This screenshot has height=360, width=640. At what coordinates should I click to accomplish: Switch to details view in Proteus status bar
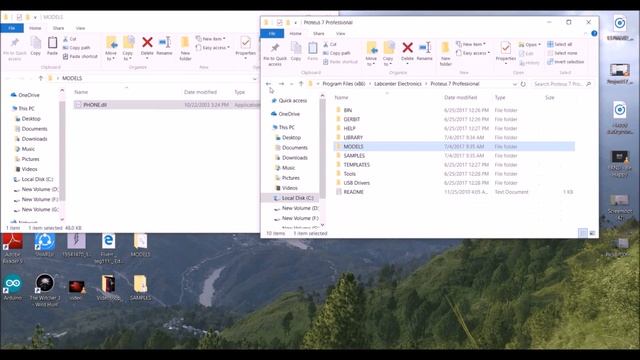pyautogui.click(x=583, y=233)
